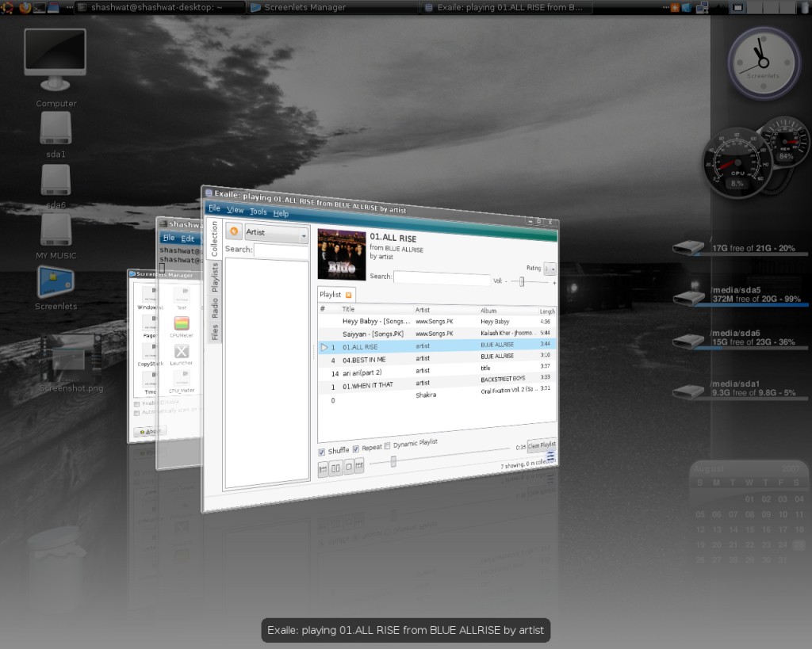The height and width of the screenshot is (649, 812).
Task: Click the playlist Search field
Action: tap(442, 278)
